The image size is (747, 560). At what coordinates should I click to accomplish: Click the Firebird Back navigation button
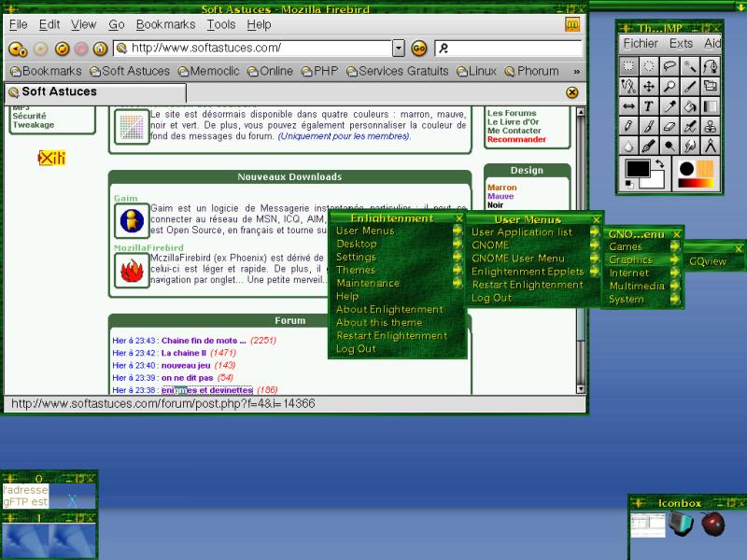coord(18,49)
